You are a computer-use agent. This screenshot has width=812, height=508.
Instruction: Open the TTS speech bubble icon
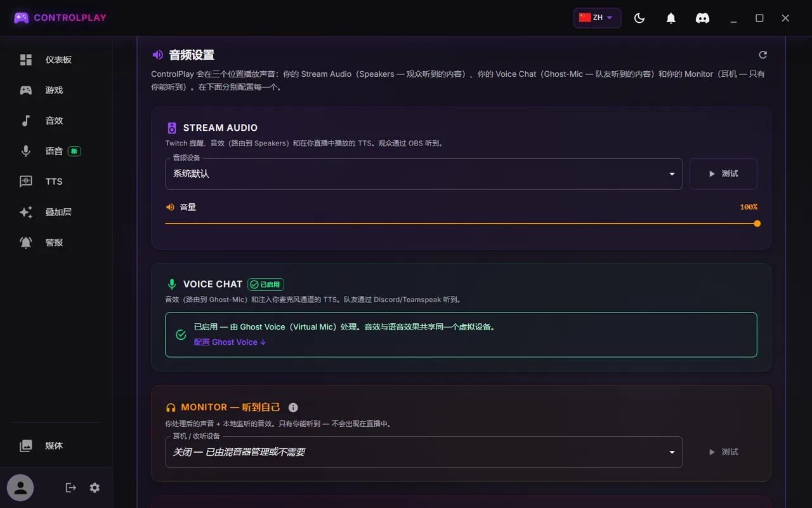[x=26, y=182]
